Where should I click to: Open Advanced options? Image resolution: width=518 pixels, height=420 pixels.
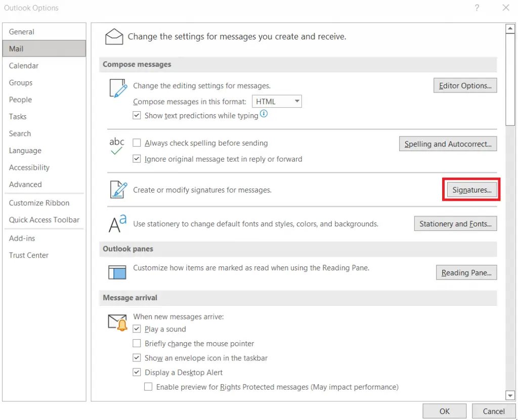point(45,184)
